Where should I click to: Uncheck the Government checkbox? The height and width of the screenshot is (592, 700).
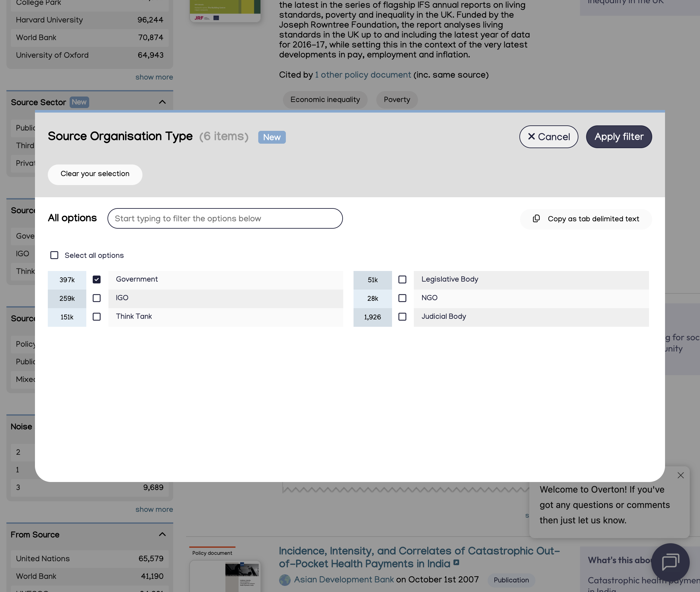pyautogui.click(x=97, y=280)
